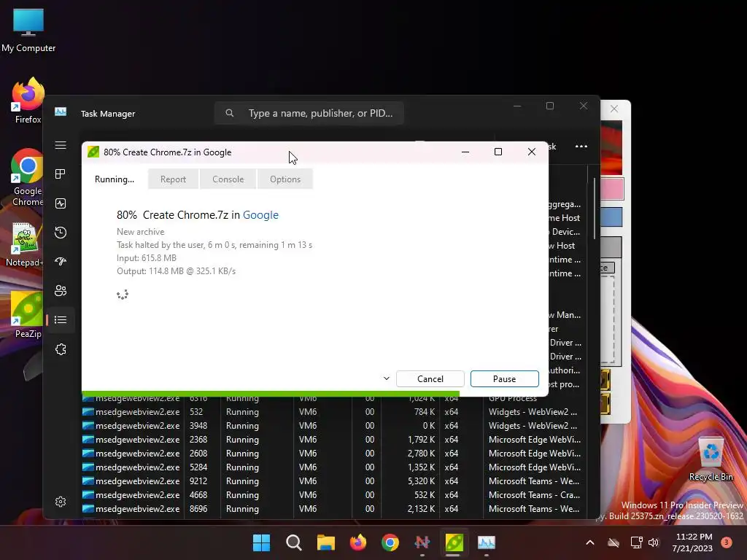
Task: Click Task Manager search field
Action: tap(309, 113)
